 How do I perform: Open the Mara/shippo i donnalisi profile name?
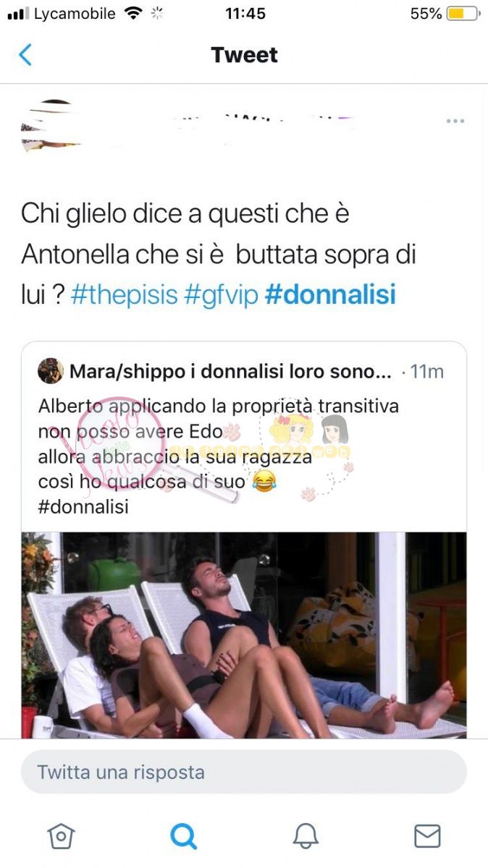coord(230,372)
